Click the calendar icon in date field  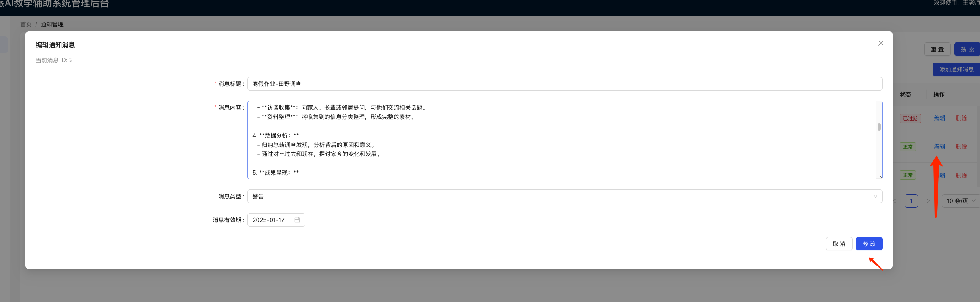[297, 220]
